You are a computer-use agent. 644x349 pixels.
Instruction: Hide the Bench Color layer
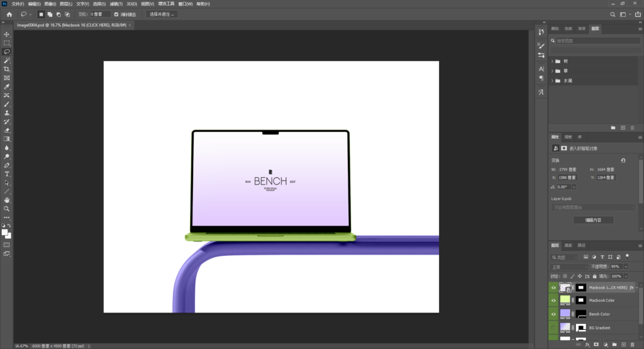(553, 314)
